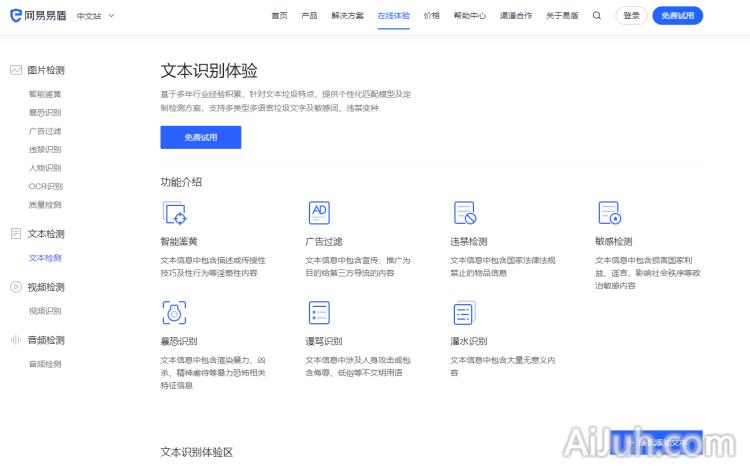Open 音频检测 sub-item in sidebar
Image resolution: width=750 pixels, height=472 pixels.
coord(45,364)
